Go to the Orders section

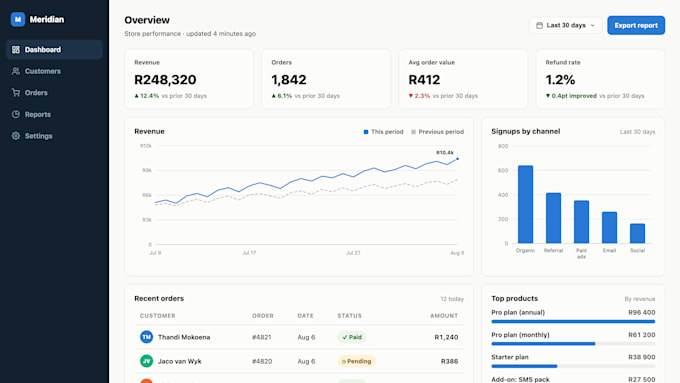click(x=54, y=92)
